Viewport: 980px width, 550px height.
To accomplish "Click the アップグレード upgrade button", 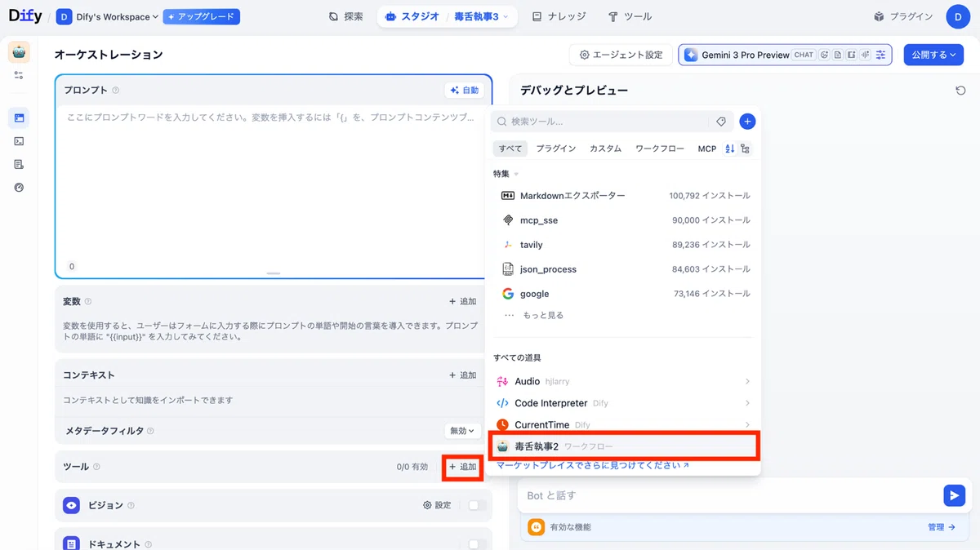I will [x=202, y=16].
